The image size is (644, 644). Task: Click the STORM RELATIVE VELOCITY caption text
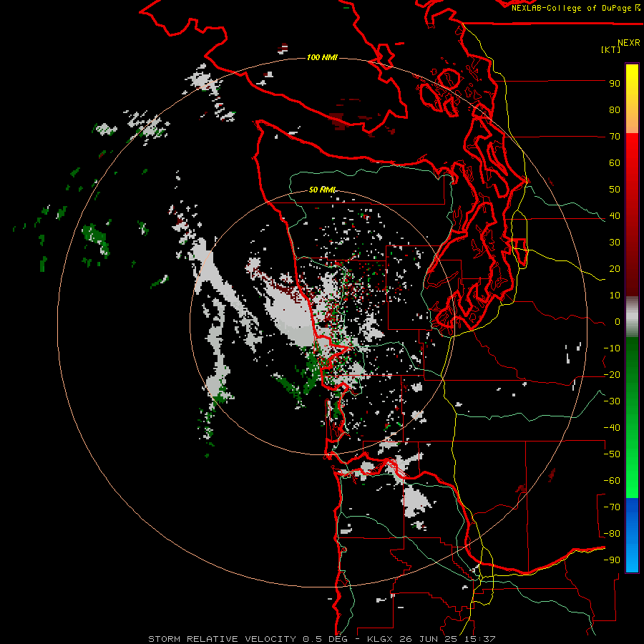pos(222,639)
